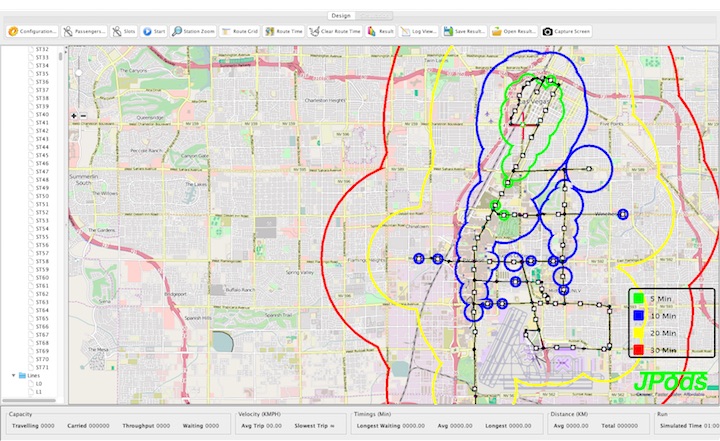Start the simulation
The height and width of the screenshot is (441, 720).
tap(154, 32)
